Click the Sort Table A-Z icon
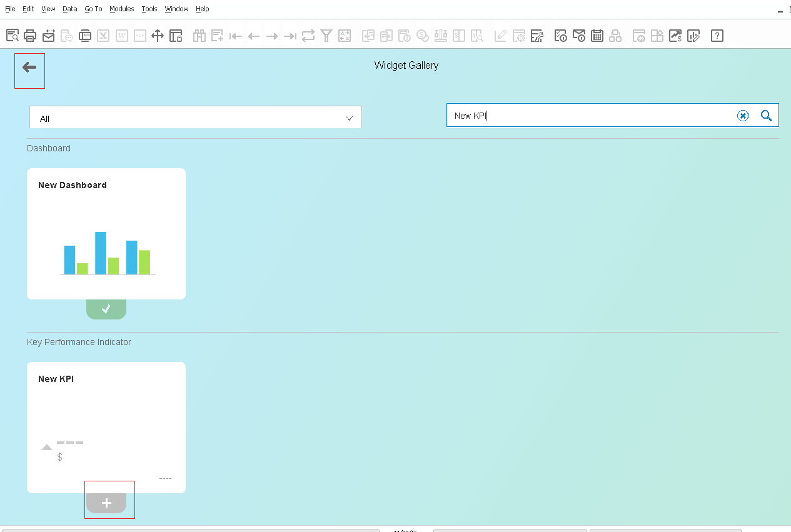791x532 pixels. [x=344, y=36]
